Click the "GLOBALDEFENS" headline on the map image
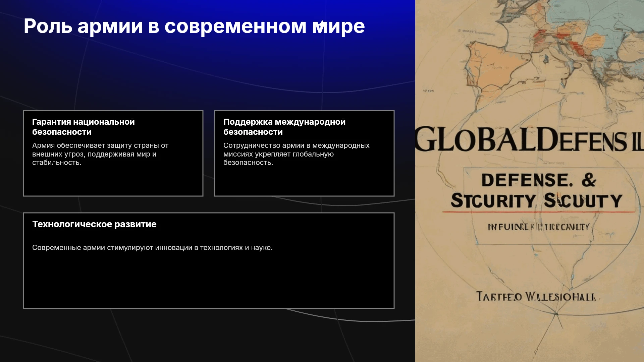This screenshot has height=362, width=644. point(529,139)
